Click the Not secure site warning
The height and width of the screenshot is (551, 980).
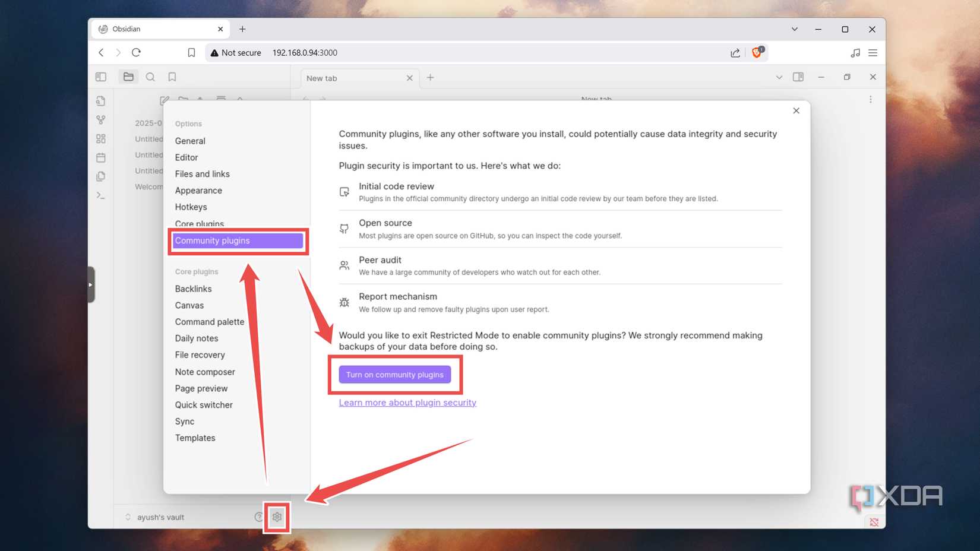(x=236, y=53)
